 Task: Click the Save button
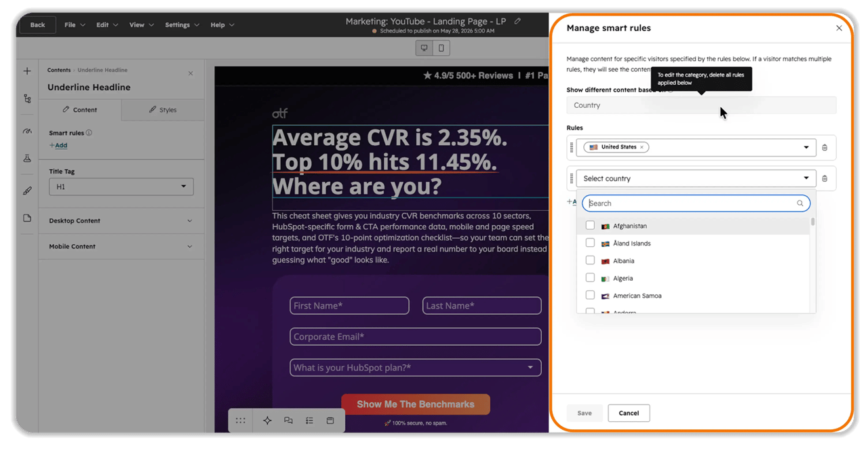click(585, 413)
